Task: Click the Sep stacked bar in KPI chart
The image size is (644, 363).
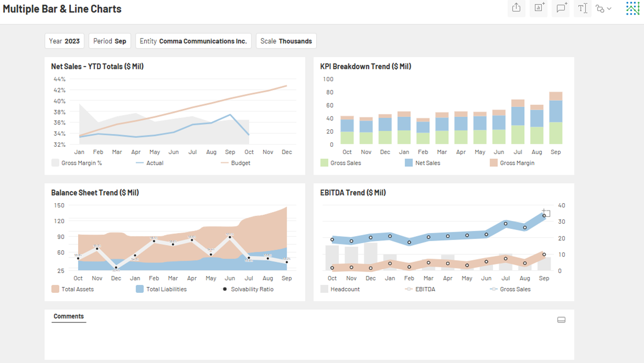Action: (556, 118)
